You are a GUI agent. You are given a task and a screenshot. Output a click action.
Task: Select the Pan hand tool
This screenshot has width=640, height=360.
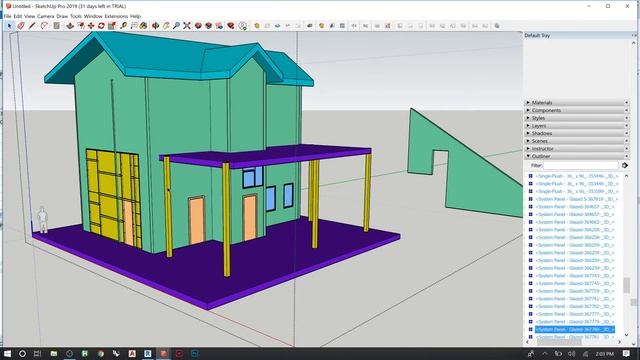166,26
